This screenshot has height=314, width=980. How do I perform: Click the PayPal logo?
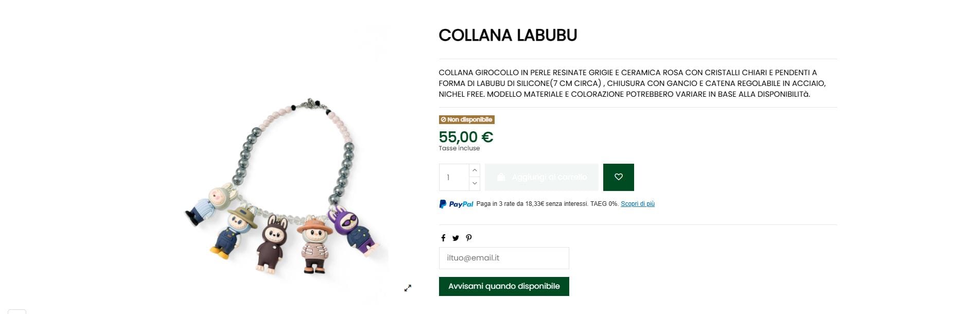pyautogui.click(x=456, y=204)
